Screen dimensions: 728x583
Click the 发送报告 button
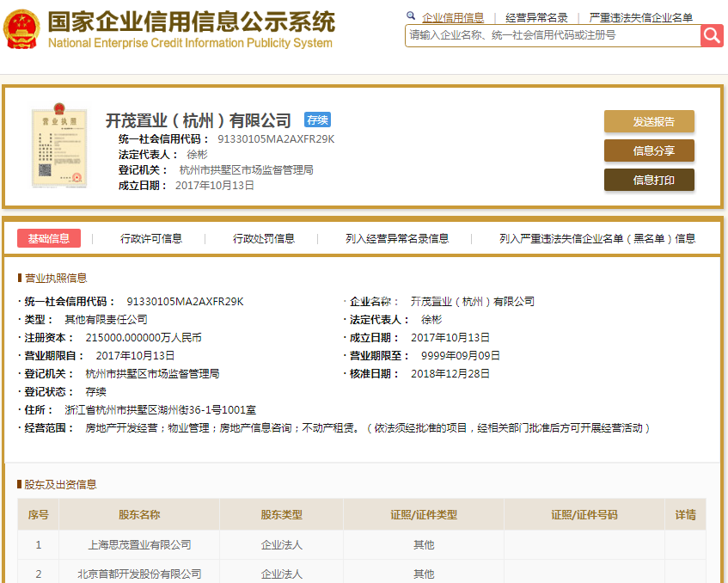pos(649,121)
